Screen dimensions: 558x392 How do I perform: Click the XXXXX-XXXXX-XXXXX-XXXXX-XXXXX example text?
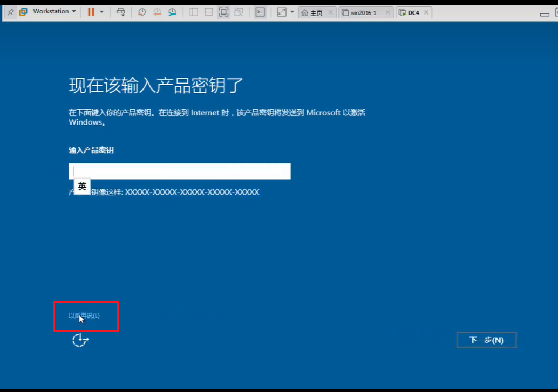[192, 192]
